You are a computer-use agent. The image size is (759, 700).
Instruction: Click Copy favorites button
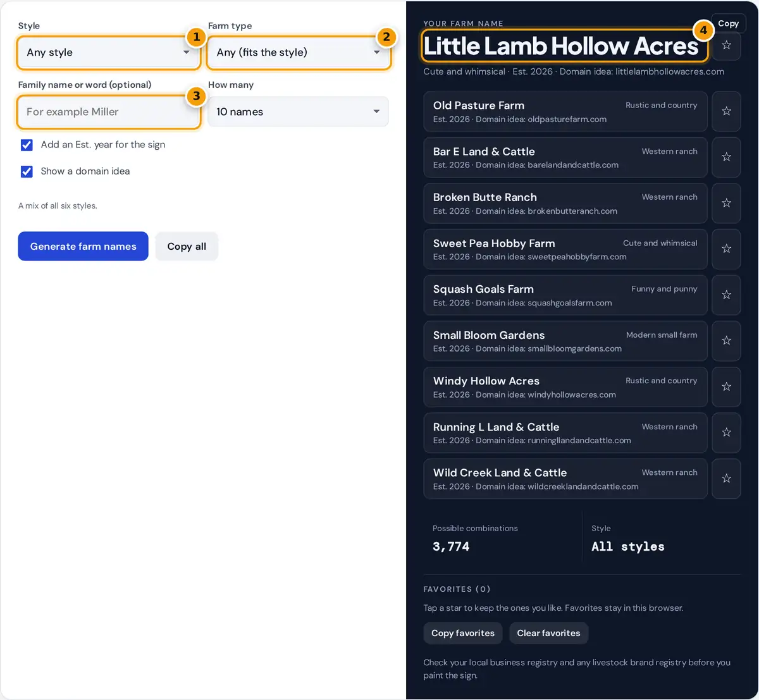463,633
